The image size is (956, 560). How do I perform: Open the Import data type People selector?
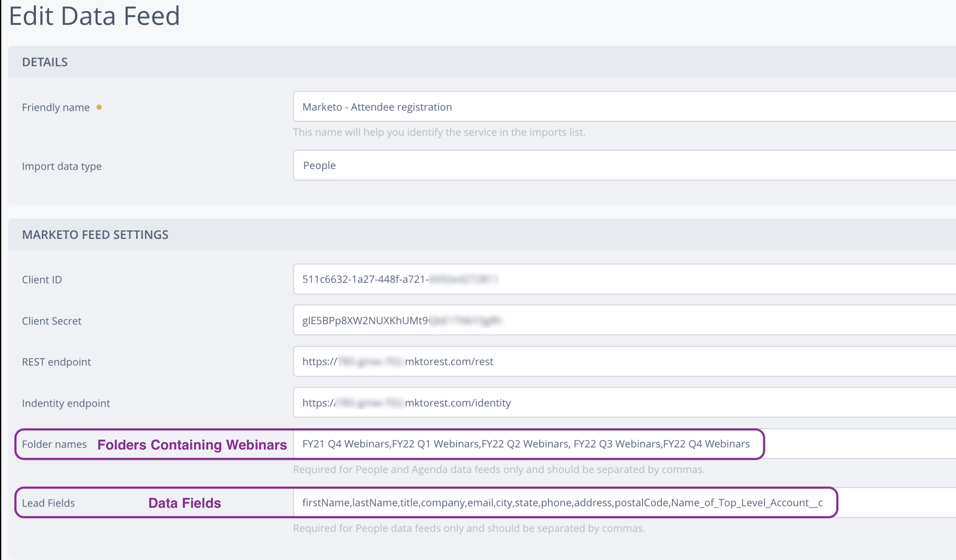tap(624, 165)
